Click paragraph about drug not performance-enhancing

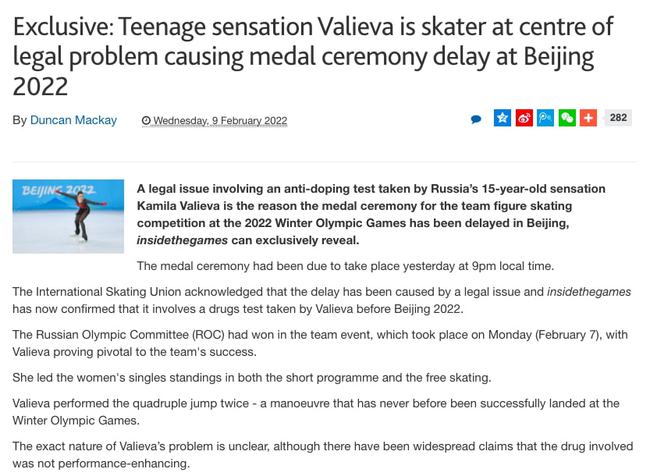coord(323,454)
